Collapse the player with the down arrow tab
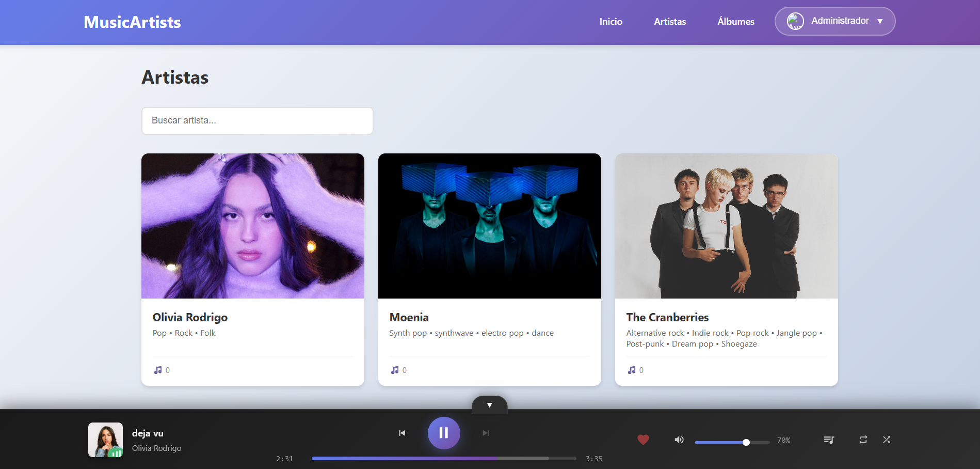The width and height of the screenshot is (980, 469). 490,404
